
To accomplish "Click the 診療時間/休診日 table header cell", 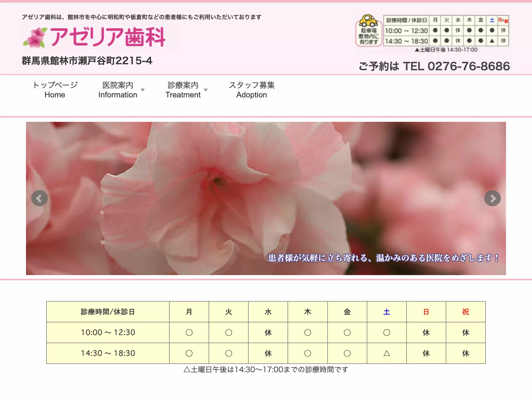I will coord(108,312).
